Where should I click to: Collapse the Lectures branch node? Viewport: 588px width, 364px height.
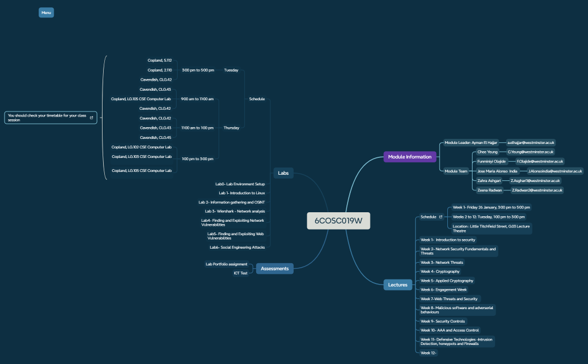pyautogui.click(x=397, y=285)
